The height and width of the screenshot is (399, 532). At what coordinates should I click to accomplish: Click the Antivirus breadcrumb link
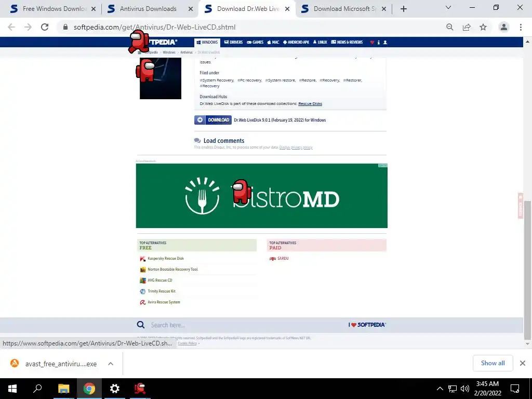(187, 52)
